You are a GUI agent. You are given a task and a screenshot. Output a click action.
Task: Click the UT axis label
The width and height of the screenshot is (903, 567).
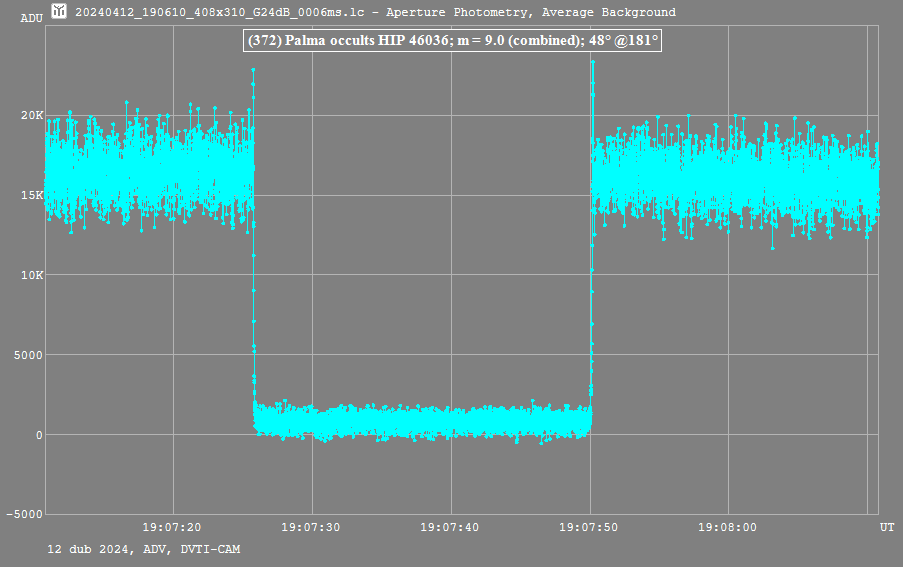pos(887,527)
